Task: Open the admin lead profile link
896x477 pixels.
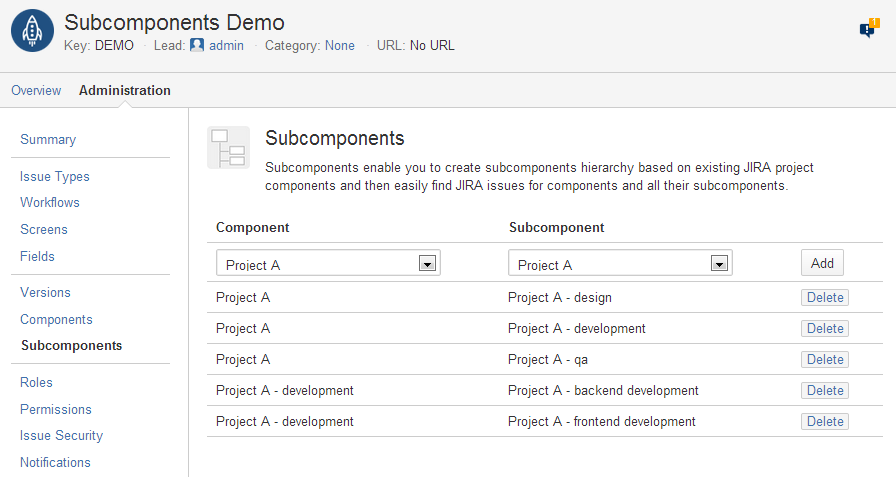Action: click(226, 45)
